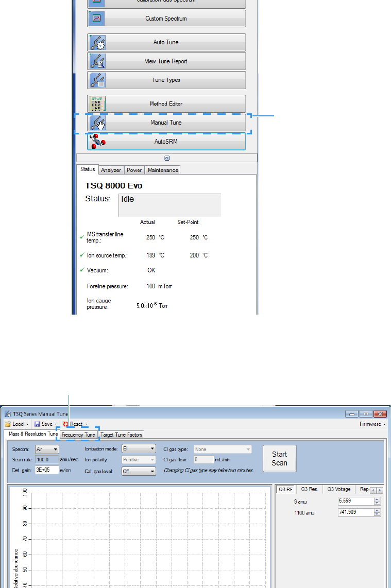Screen dimensions: 391x588
Task: Switch to the Status tab
Action: 88,169
